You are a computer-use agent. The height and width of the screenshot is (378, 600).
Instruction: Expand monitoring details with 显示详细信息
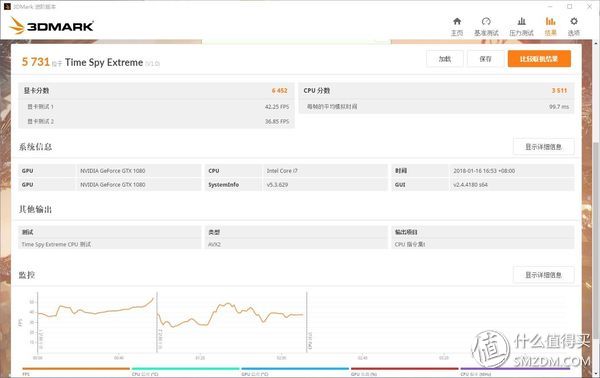pos(543,275)
